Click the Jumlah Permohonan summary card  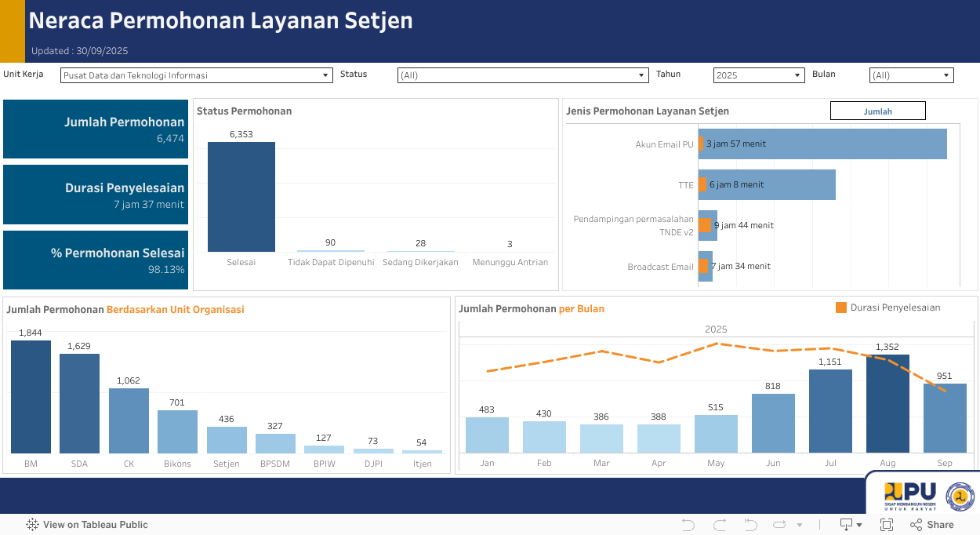pos(96,129)
